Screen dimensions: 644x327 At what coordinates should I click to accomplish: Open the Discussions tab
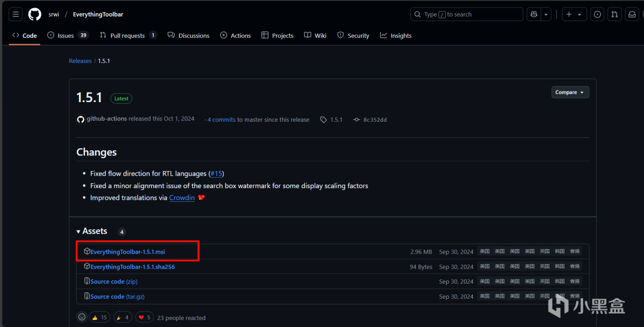pyautogui.click(x=189, y=35)
